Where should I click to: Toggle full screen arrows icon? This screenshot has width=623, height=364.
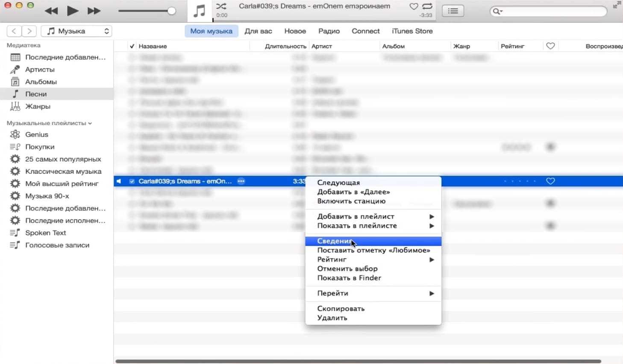click(x=617, y=5)
